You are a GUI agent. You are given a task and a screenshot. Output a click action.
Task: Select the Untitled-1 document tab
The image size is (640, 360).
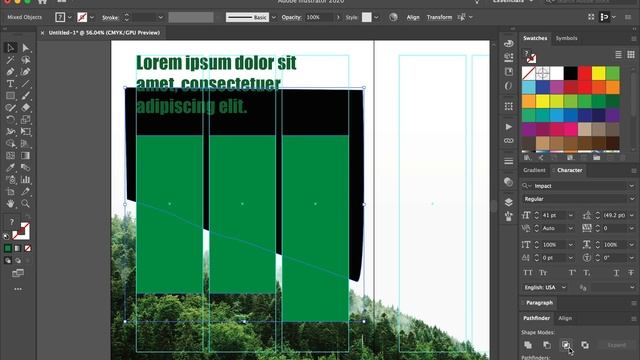(104, 33)
